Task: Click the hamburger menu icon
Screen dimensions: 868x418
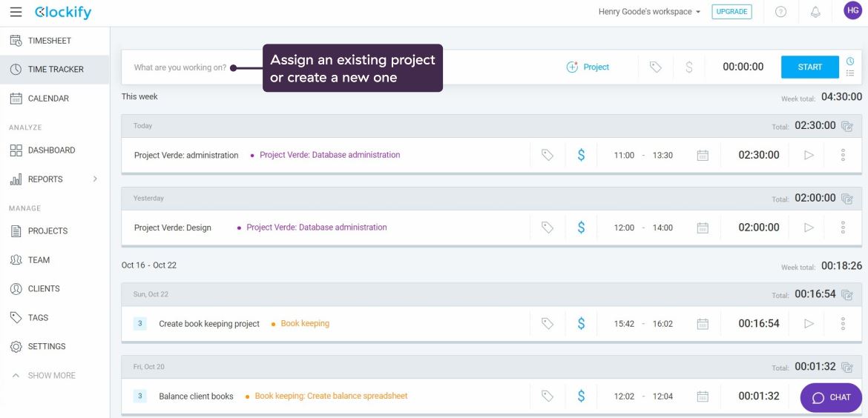Action: (x=16, y=13)
